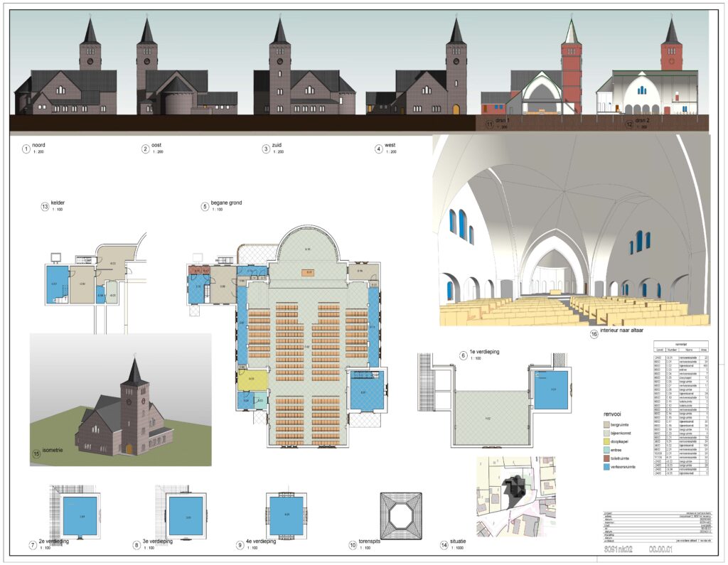This screenshot has height=565, width=728.
Task: Select the circled number 2 oost marker
Action: click(146, 149)
